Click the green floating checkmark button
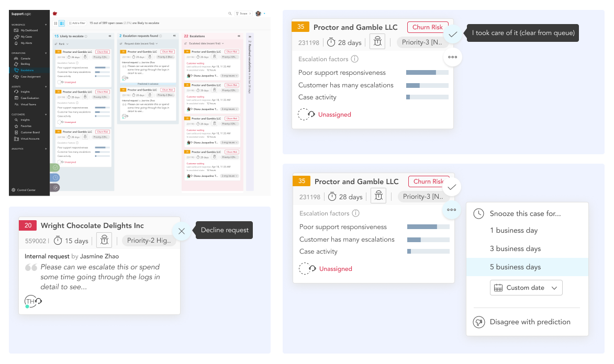This screenshot has width=614, height=364. pyautogui.click(x=55, y=167)
